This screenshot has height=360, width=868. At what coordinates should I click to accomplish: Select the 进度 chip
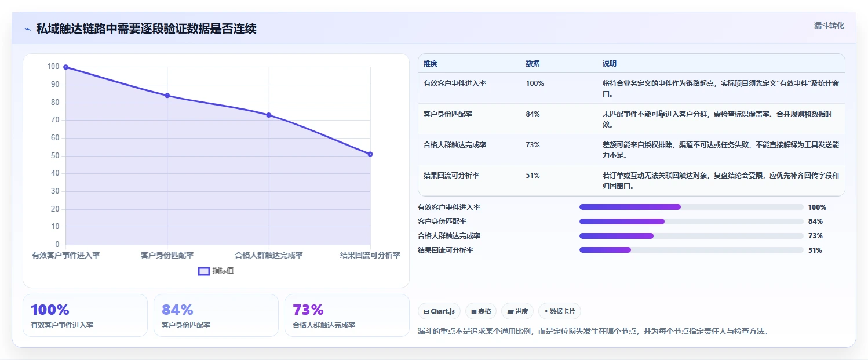point(517,311)
